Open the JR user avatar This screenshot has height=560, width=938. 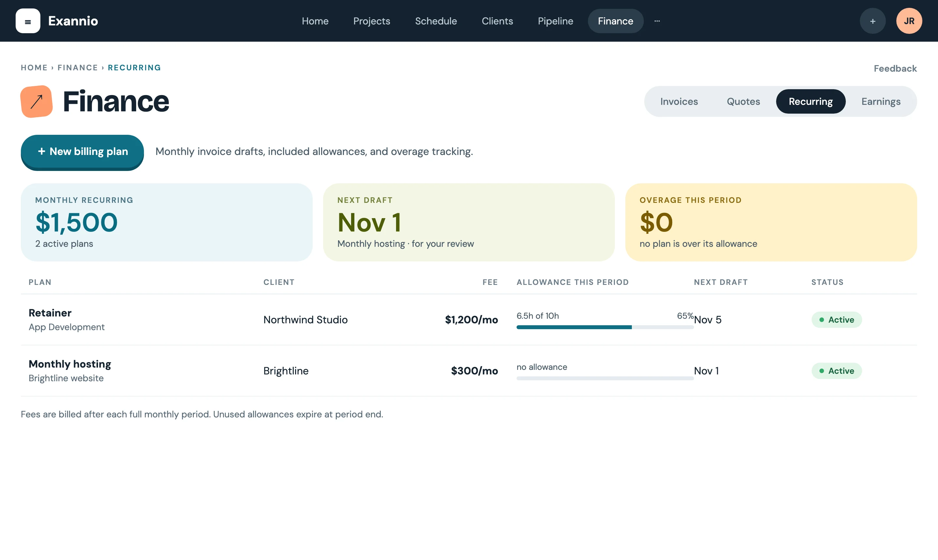(x=909, y=21)
